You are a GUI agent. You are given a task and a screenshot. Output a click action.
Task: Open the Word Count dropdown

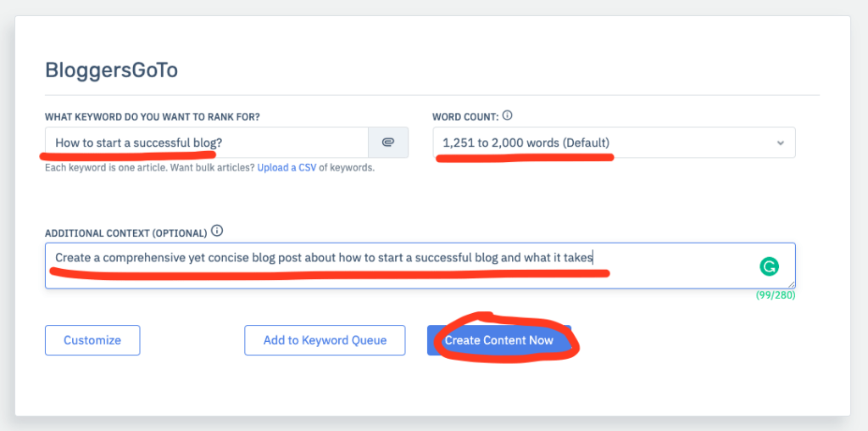pos(614,143)
